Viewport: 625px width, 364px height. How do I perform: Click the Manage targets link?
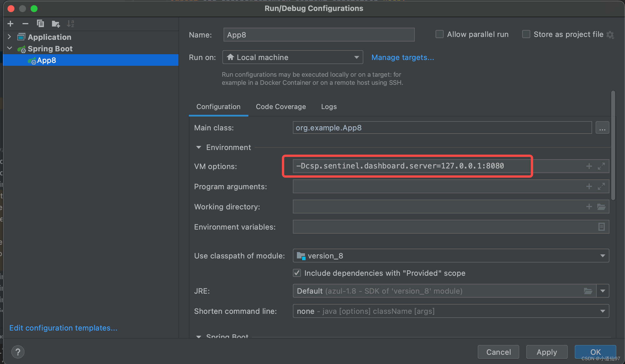coord(403,57)
